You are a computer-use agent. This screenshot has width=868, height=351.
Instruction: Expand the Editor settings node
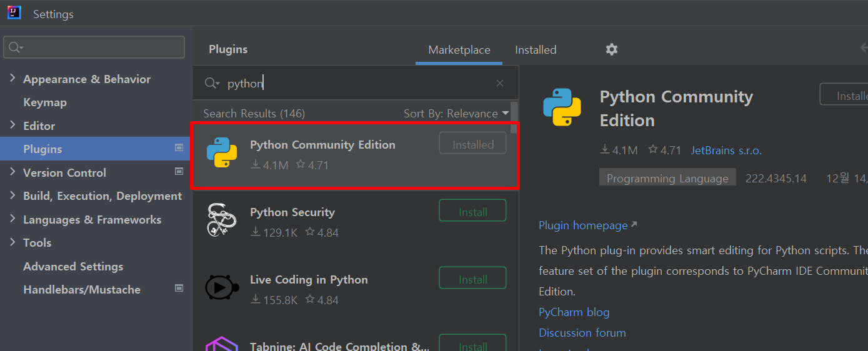[x=12, y=125]
